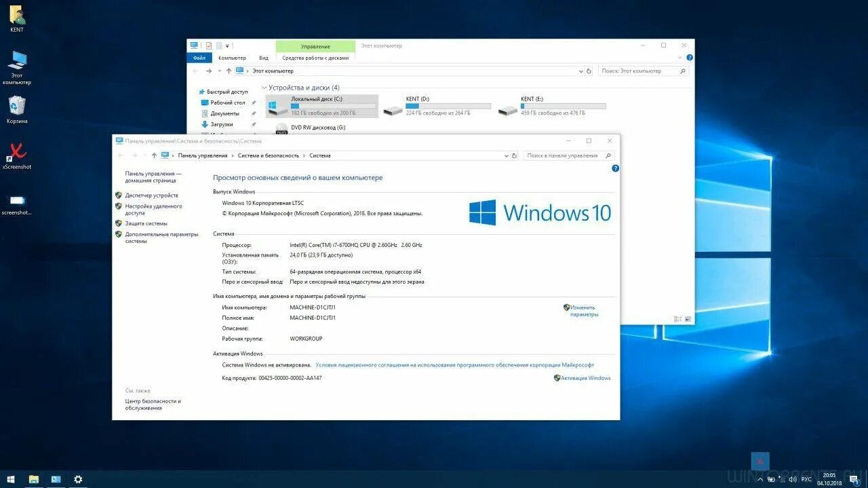Open the Корзина recycle bin icon
Screen dimensions: 868x488
[17, 110]
